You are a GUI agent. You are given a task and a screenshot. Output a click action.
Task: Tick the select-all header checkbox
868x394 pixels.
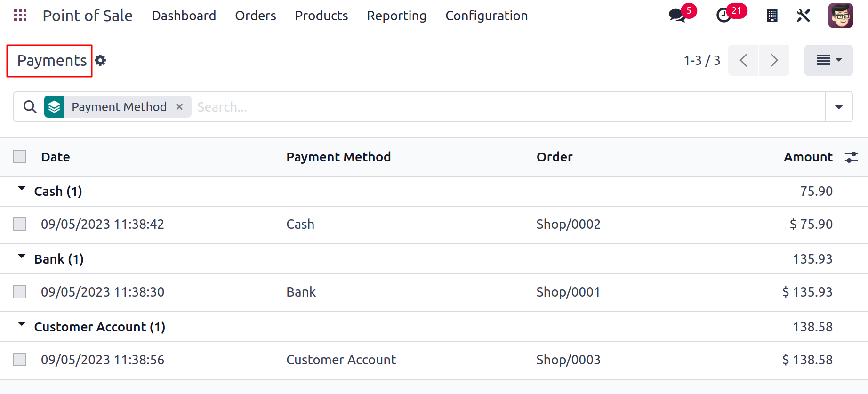20,157
